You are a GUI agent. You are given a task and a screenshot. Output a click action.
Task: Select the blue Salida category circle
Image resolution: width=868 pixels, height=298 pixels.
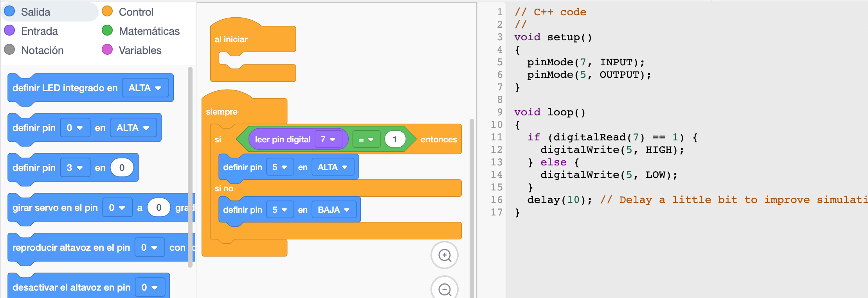[x=9, y=12]
